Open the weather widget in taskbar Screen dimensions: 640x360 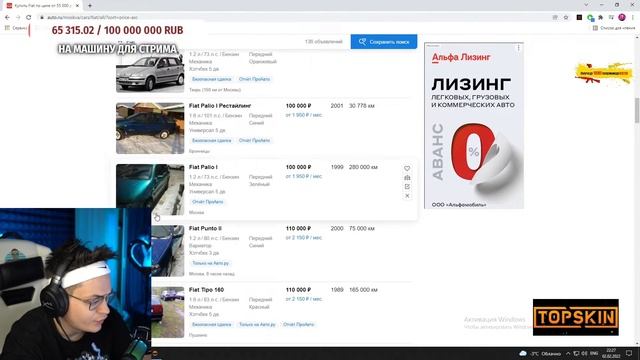coord(541,353)
